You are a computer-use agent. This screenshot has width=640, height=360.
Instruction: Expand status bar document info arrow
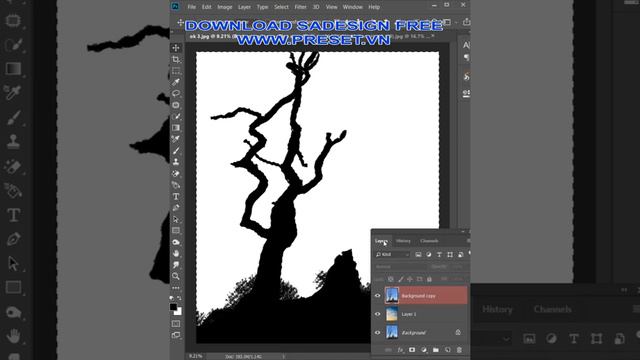click(x=284, y=356)
